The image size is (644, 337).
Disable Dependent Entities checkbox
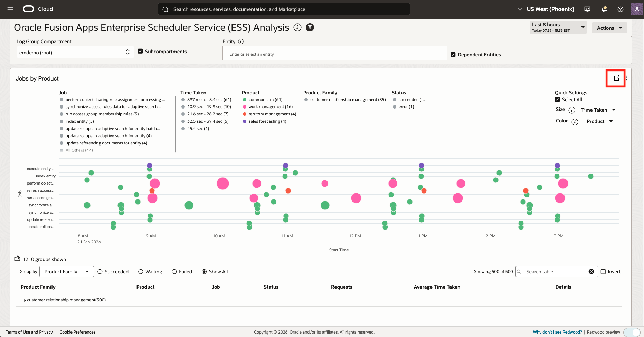click(x=453, y=54)
